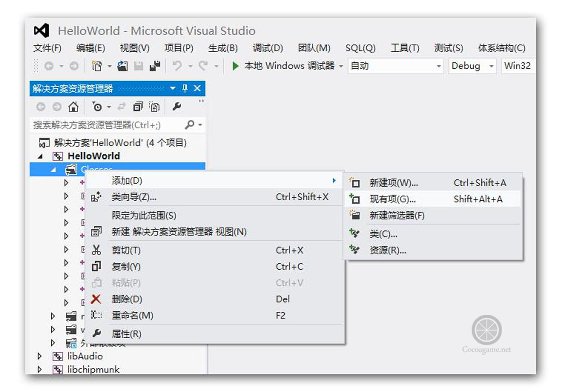Click the Save All toolbar icon
The width and height of the screenshot is (562, 392).
click(155, 66)
